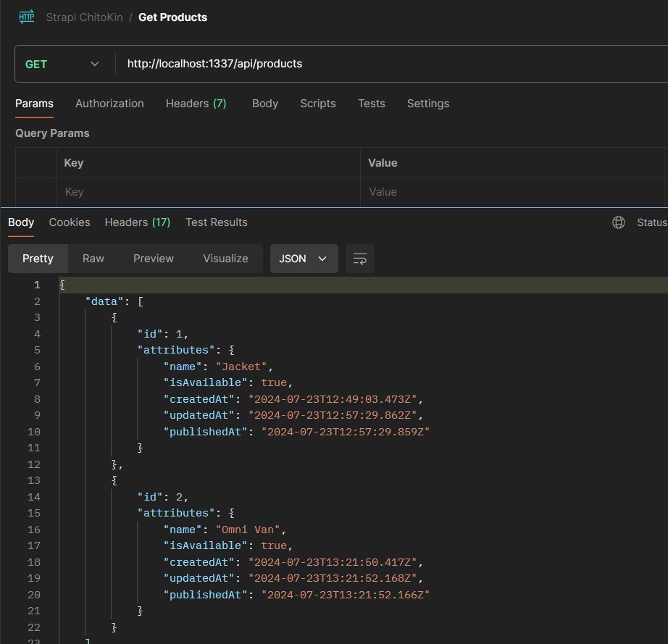Click createdAt value 2024-07-23T13:21:50.417Z
The image size is (668, 644).
coord(333,562)
